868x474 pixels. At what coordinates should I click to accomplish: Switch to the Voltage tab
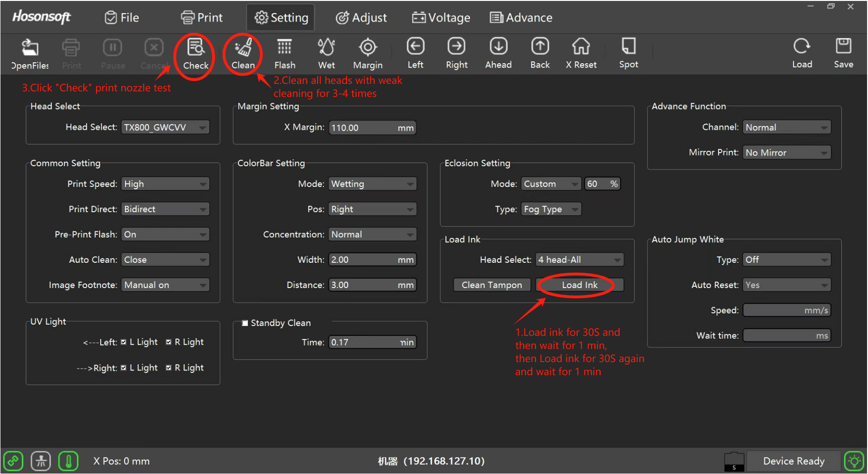pos(441,18)
